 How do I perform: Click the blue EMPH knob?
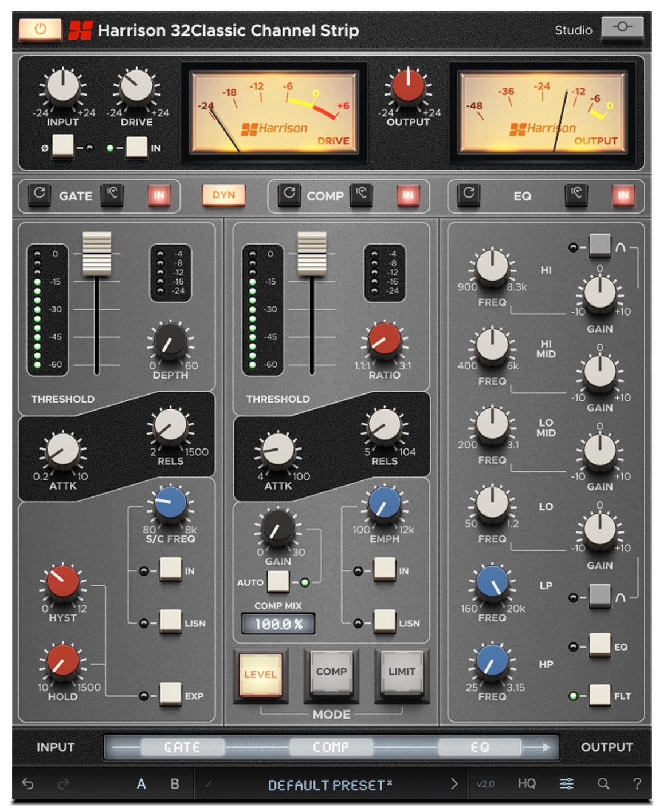coord(385,503)
